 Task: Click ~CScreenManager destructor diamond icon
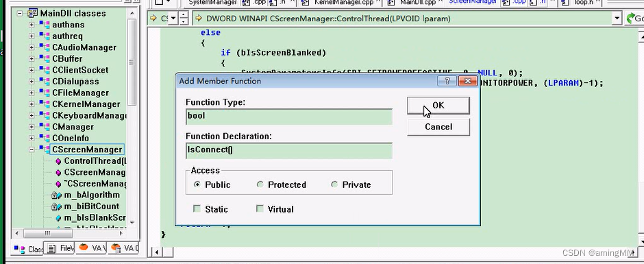[58, 184]
